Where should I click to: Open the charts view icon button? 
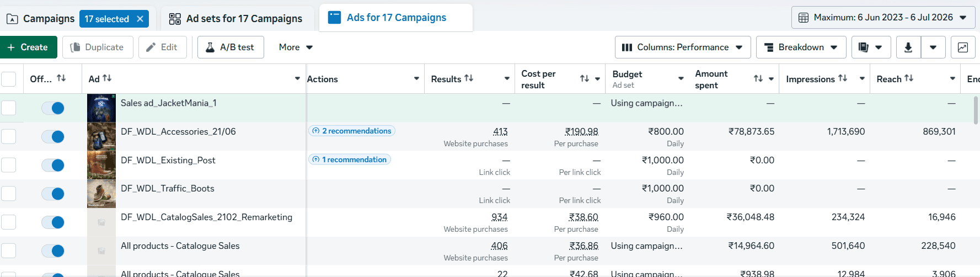(x=963, y=47)
